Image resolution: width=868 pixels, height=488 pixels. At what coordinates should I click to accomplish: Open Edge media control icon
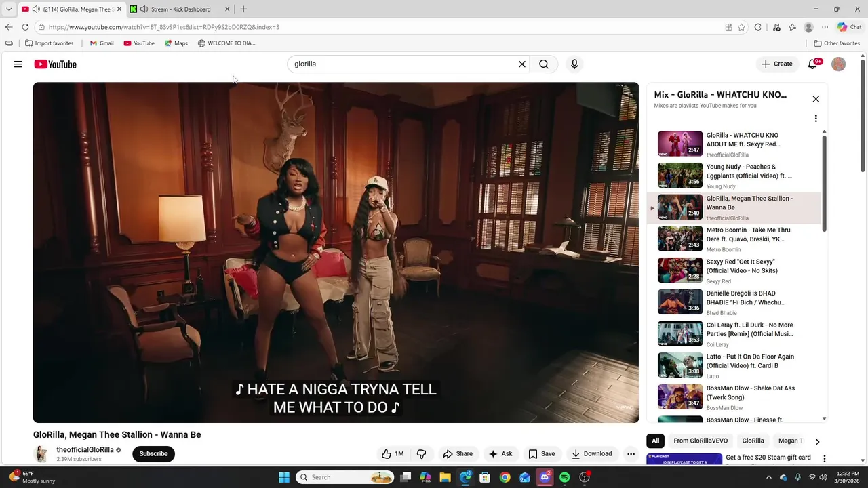776,27
